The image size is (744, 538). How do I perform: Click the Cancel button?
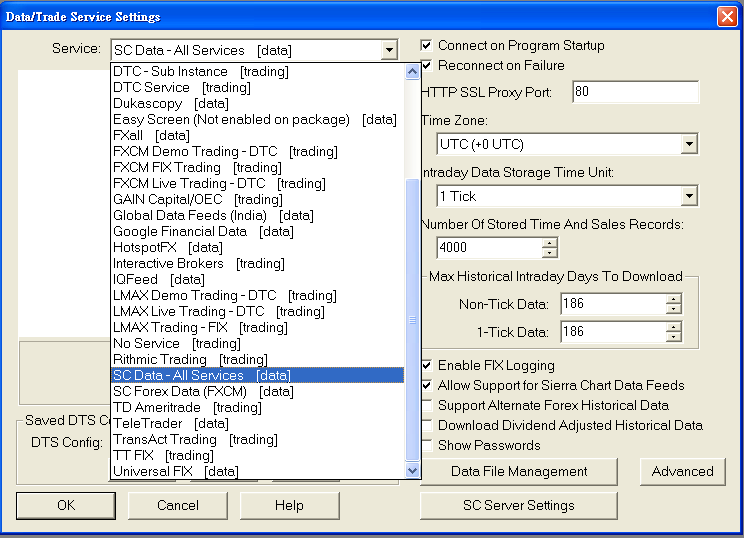click(x=178, y=505)
